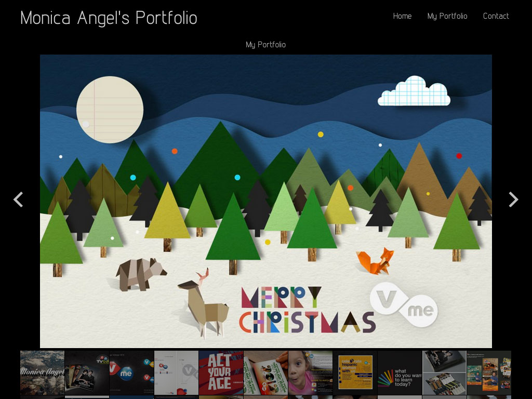Select the TV Guide magazines thumbnail
Screen dimensions: 532x399
coord(87,373)
